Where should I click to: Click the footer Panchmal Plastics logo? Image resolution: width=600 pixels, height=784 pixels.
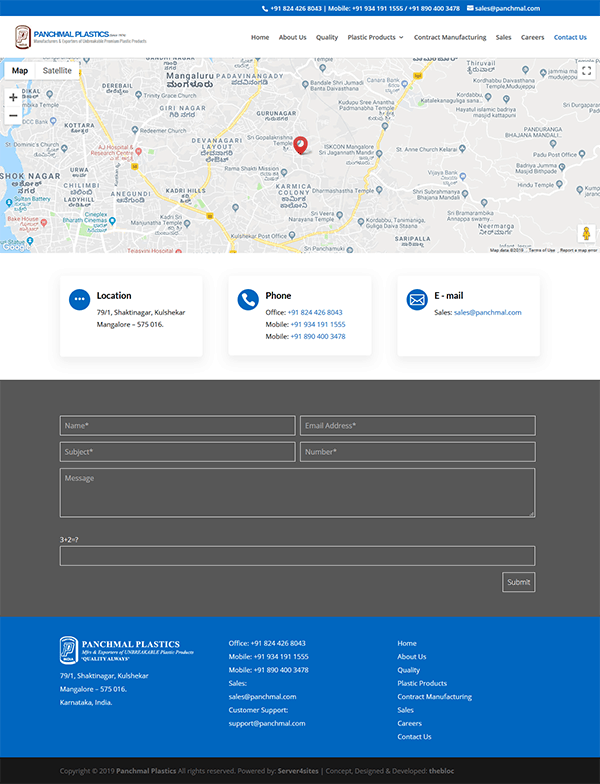pyautogui.click(x=126, y=650)
